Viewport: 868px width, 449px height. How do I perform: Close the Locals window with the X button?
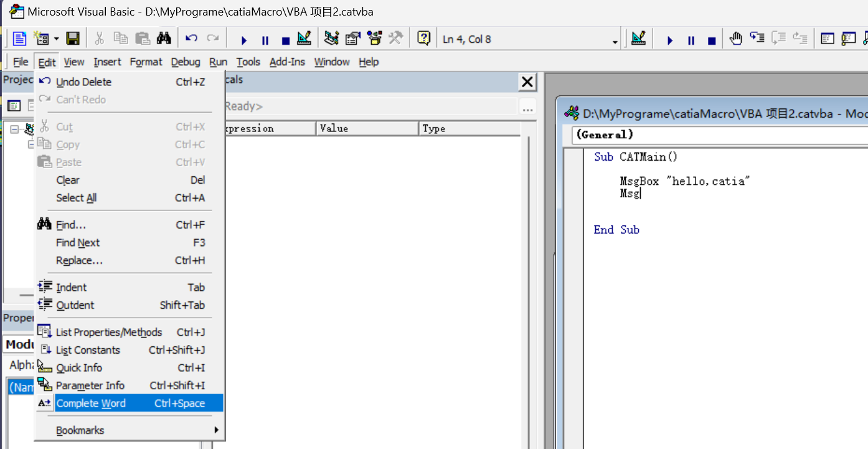pos(527,82)
